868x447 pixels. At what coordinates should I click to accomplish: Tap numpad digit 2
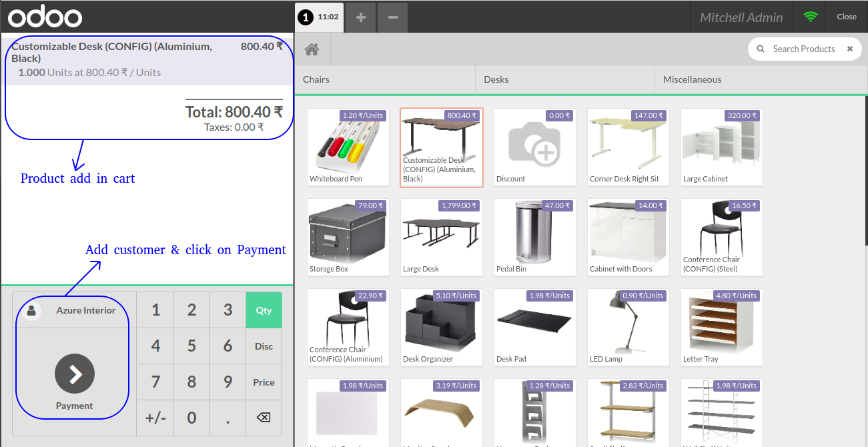(x=191, y=310)
